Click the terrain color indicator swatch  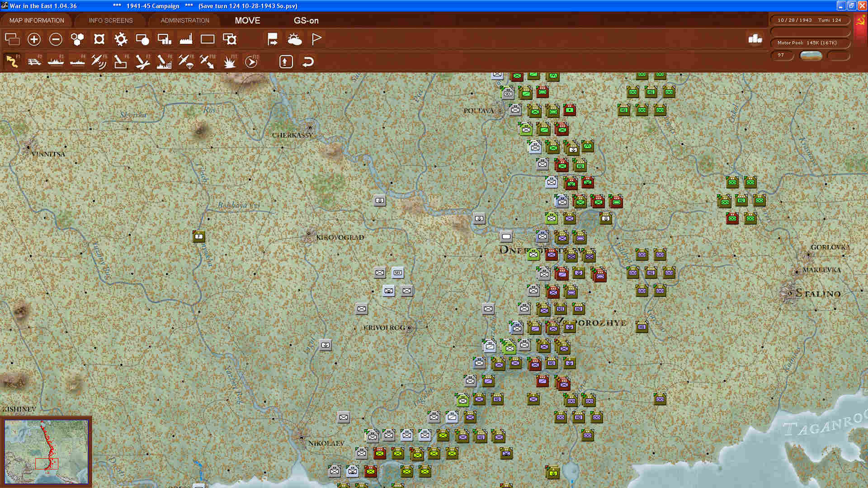811,56
